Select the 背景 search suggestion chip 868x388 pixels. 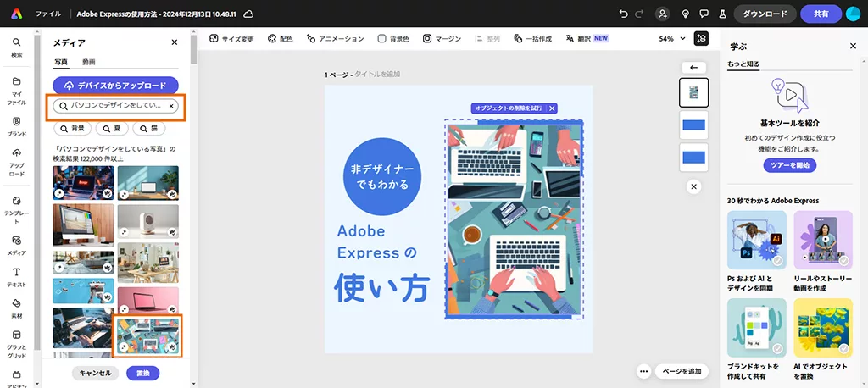(x=73, y=129)
